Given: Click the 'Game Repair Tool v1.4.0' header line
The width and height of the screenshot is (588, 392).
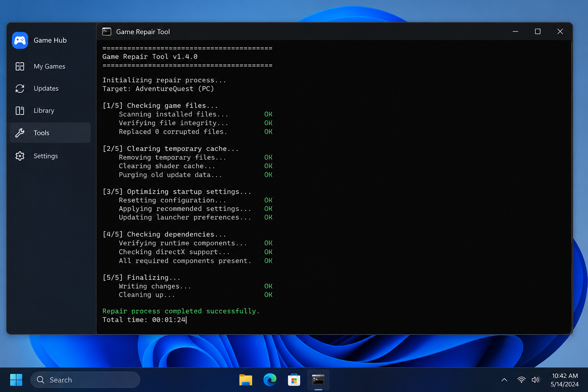Looking at the screenshot, I should coord(150,57).
